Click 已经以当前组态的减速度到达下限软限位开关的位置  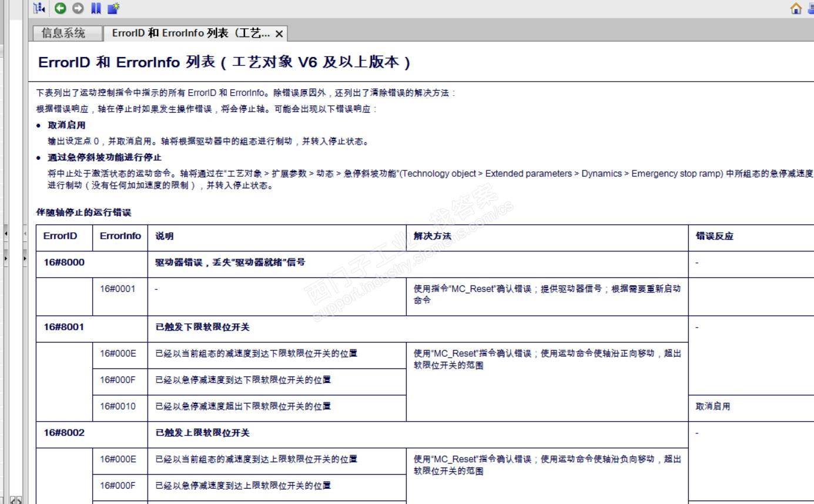(x=256, y=354)
